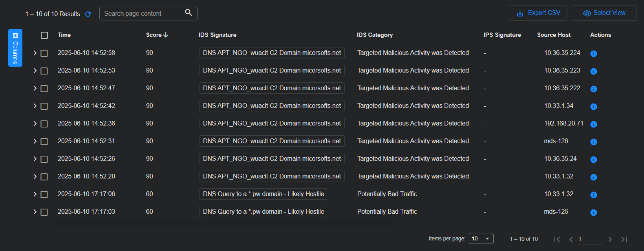Image resolution: width=644 pixels, height=251 pixels.
Task: Click the Search page content field
Action: pyautogui.click(x=141, y=14)
